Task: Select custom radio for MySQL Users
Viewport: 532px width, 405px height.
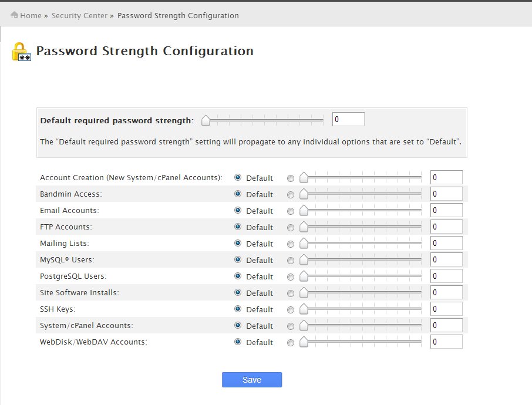Action: click(291, 261)
